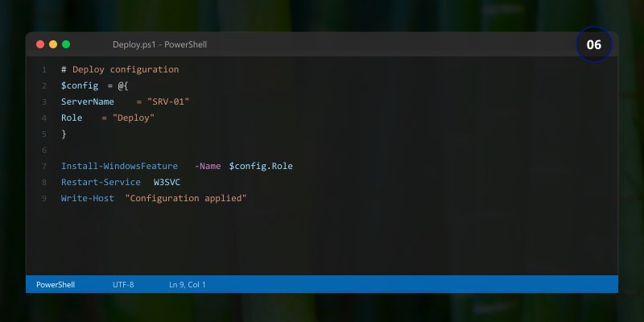Click the $config variable on line 2
The image size is (644, 322).
80,86
